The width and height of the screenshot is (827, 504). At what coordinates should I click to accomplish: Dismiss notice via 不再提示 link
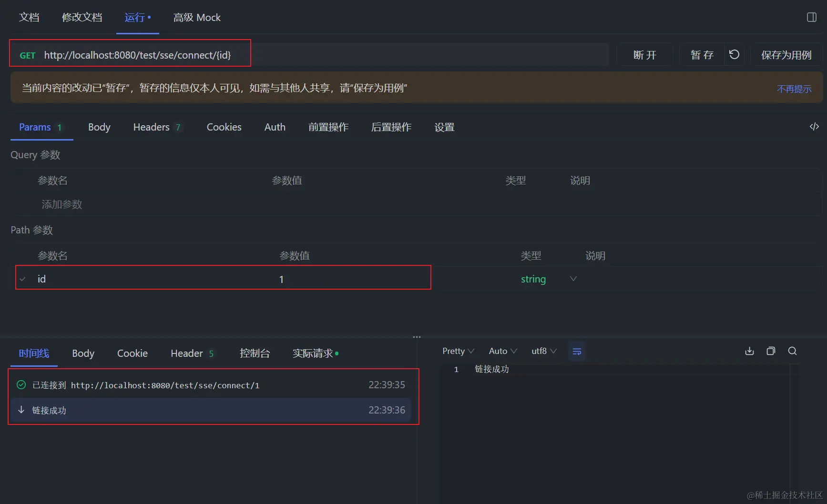794,89
